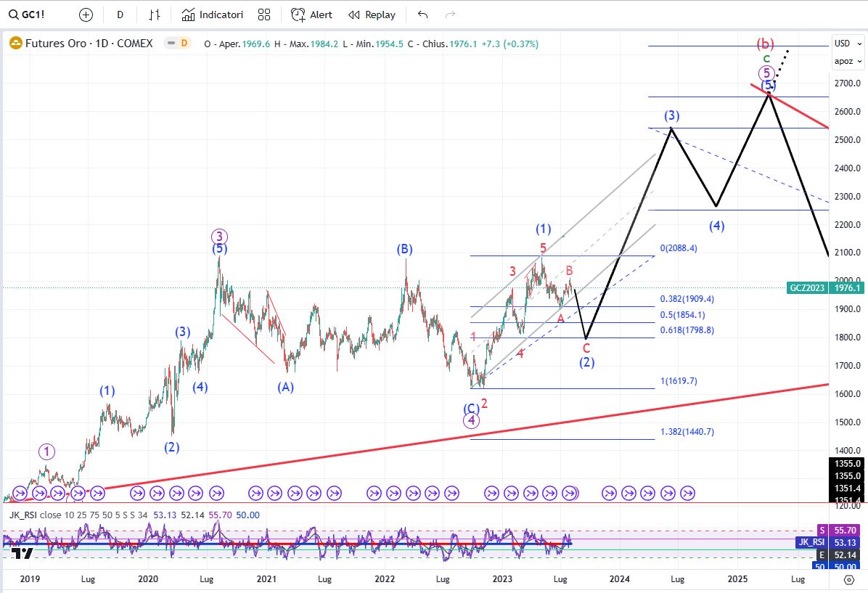Undo the last chart action
Screen dimensions: 868x593
pyautogui.click(x=423, y=15)
